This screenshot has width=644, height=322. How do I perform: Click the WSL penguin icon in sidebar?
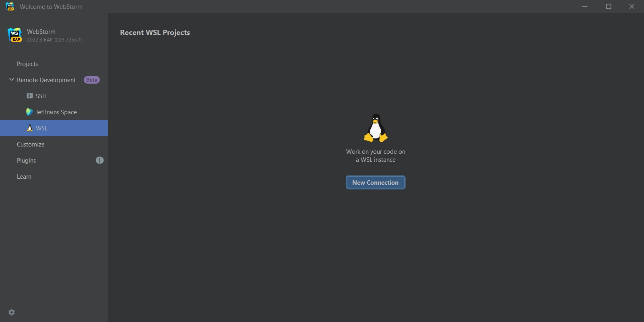click(30, 128)
